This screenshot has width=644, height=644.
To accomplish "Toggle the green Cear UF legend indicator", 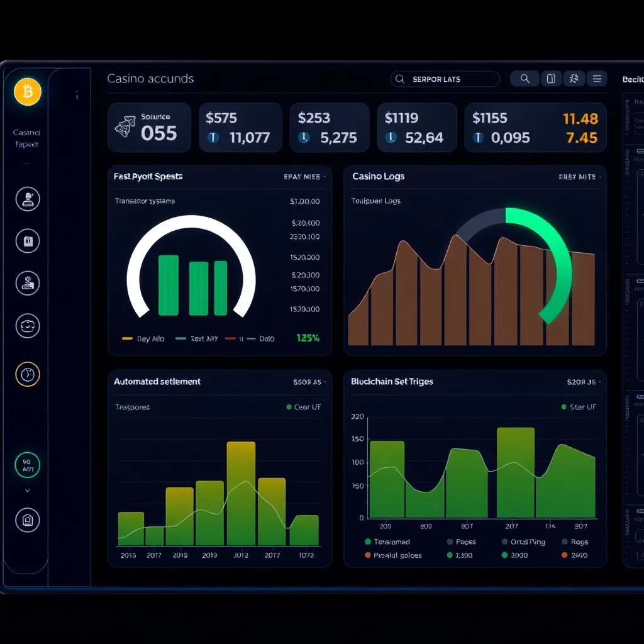I will point(289,407).
